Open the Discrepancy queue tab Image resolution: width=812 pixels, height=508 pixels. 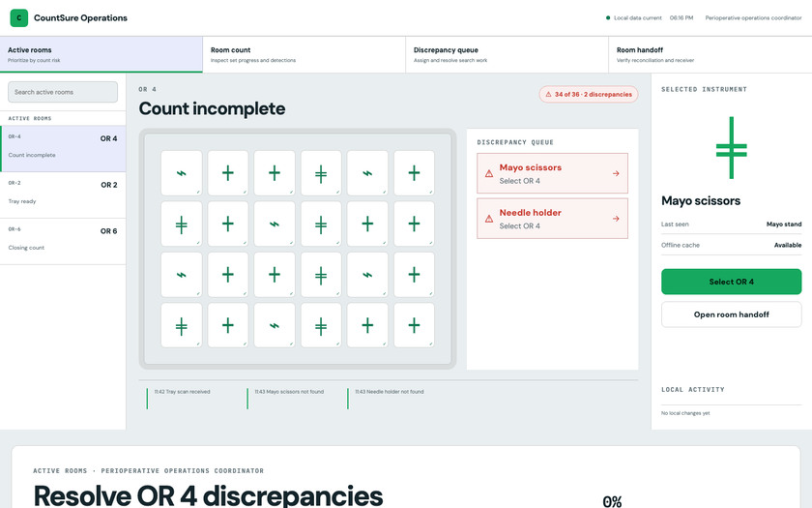(x=507, y=54)
